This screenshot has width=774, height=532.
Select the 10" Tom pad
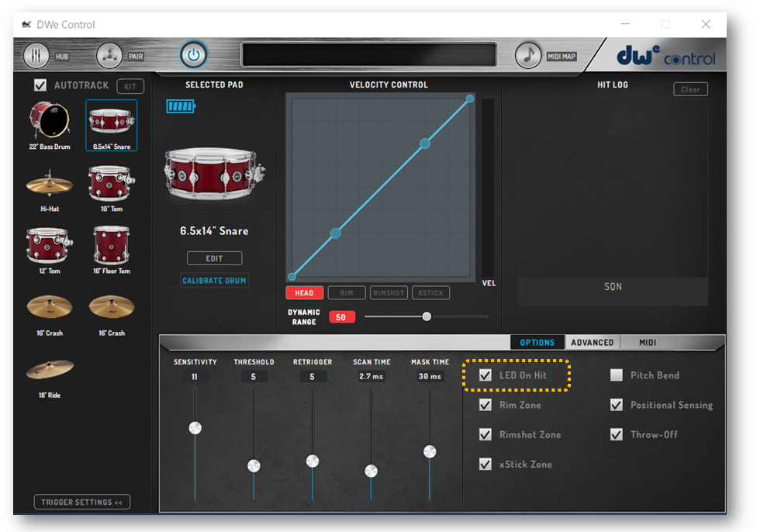(112, 189)
